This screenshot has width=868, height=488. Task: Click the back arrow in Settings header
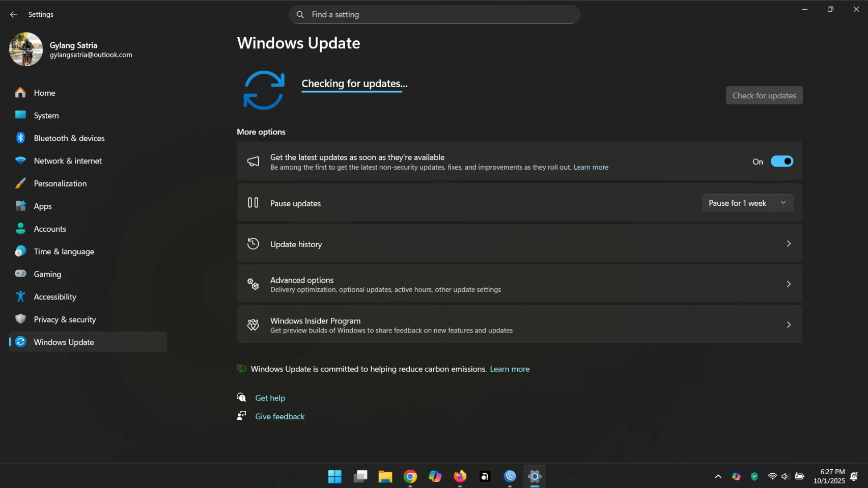click(x=13, y=15)
